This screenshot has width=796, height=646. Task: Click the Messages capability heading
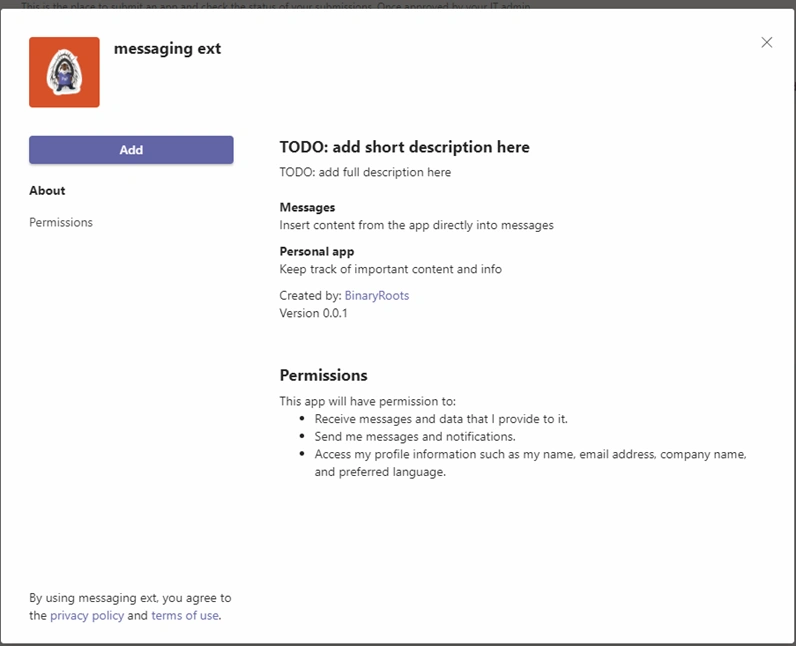(307, 207)
